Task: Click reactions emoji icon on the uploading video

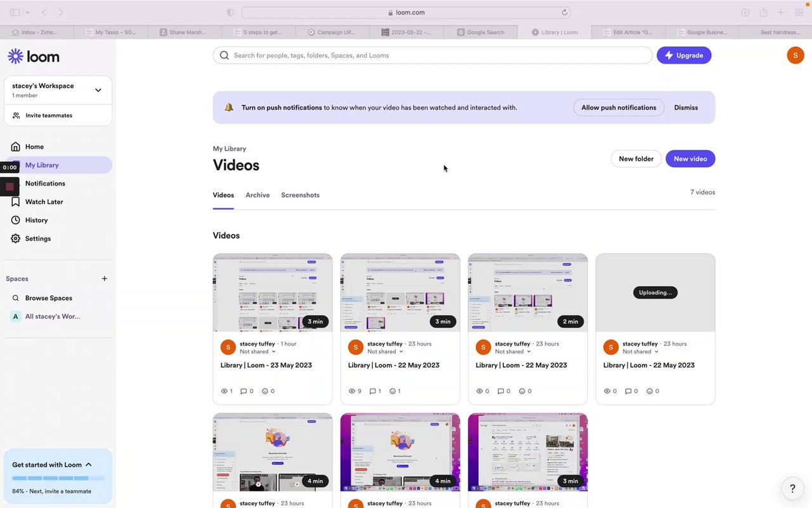Action: pos(650,391)
